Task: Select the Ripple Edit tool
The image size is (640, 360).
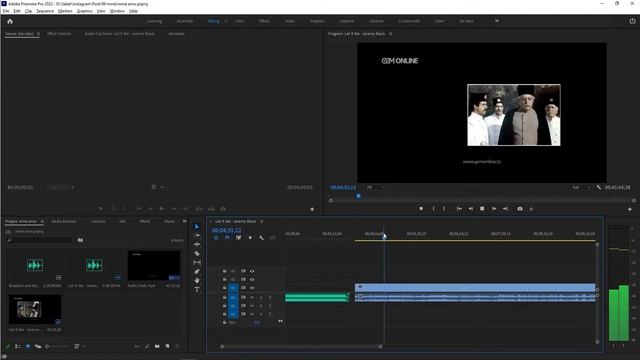Action: pyautogui.click(x=197, y=244)
